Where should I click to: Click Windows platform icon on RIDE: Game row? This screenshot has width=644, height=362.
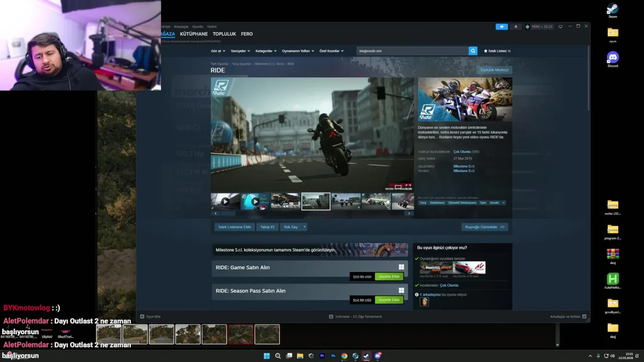point(401,267)
